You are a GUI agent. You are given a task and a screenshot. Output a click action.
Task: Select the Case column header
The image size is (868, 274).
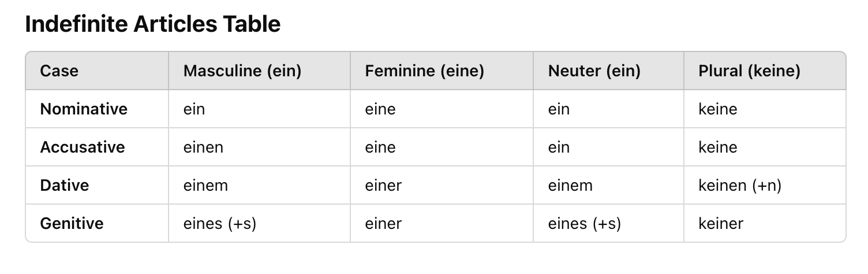[59, 71]
